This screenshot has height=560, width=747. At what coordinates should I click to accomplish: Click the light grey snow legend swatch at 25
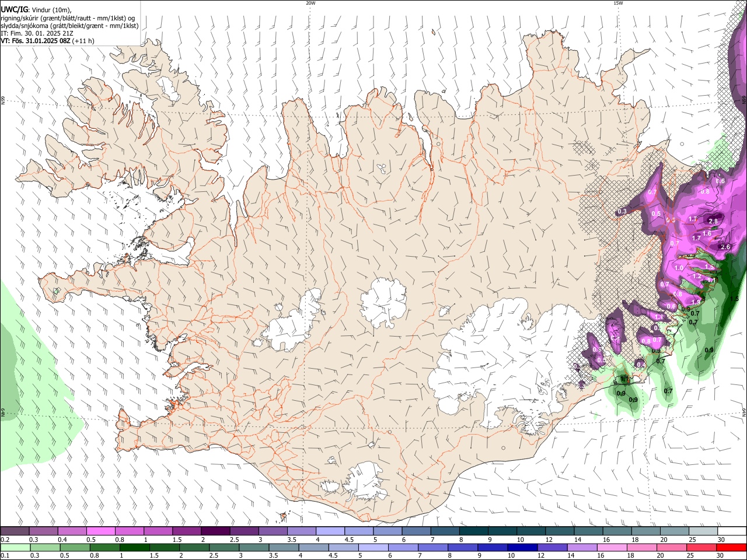[x=703, y=531]
